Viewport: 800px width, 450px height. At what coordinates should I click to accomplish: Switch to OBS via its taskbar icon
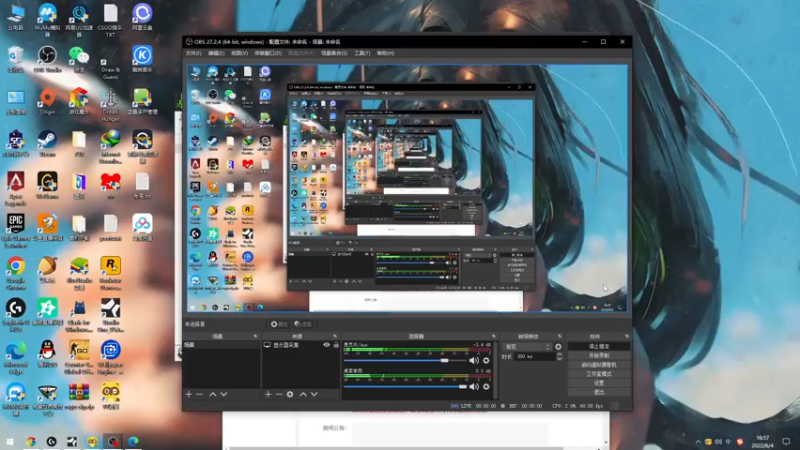(x=113, y=442)
